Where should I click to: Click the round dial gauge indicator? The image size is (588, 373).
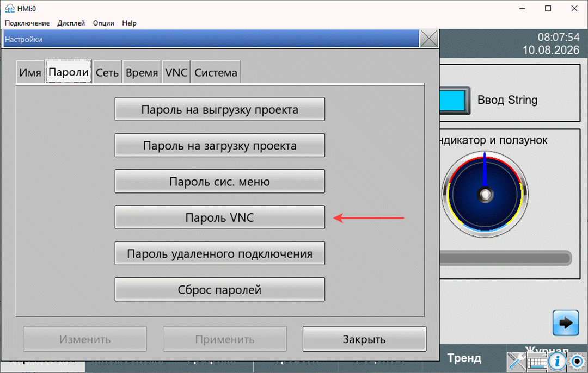(485, 194)
